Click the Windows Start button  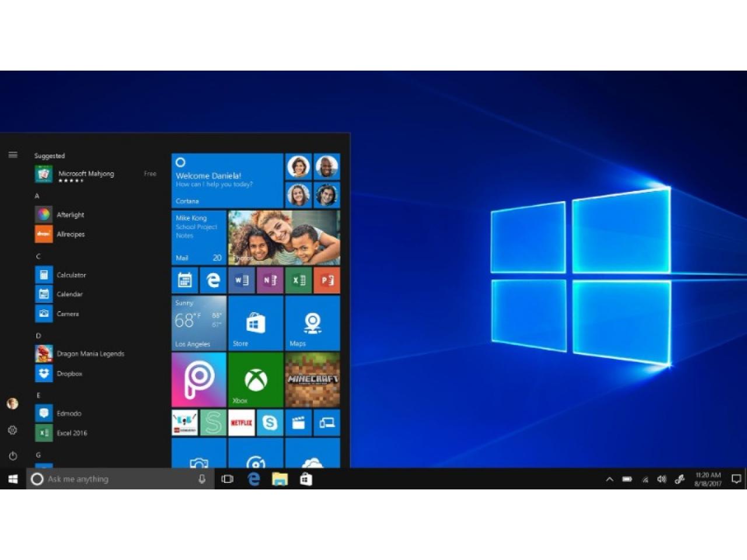click(13, 479)
